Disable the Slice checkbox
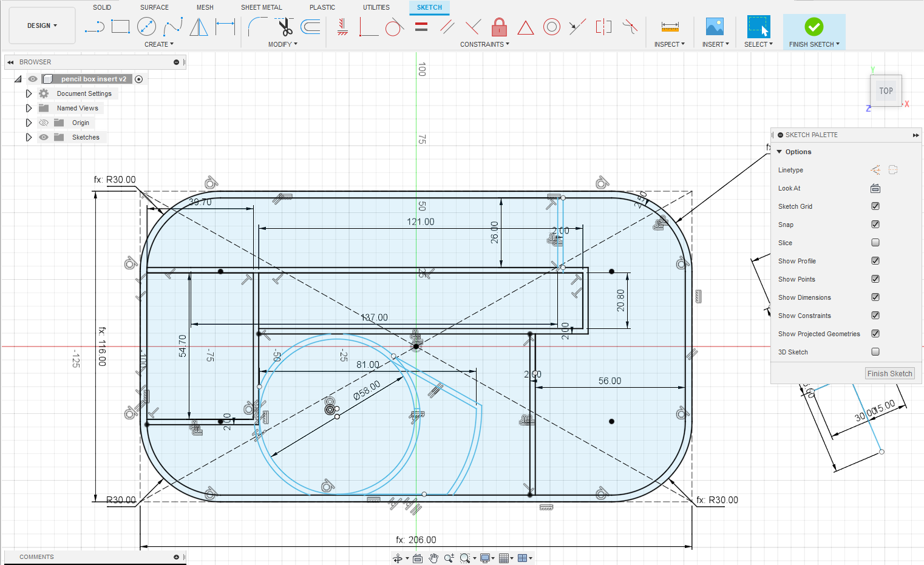The height and width of the screenshot is (565, 924). coord(875,242)
